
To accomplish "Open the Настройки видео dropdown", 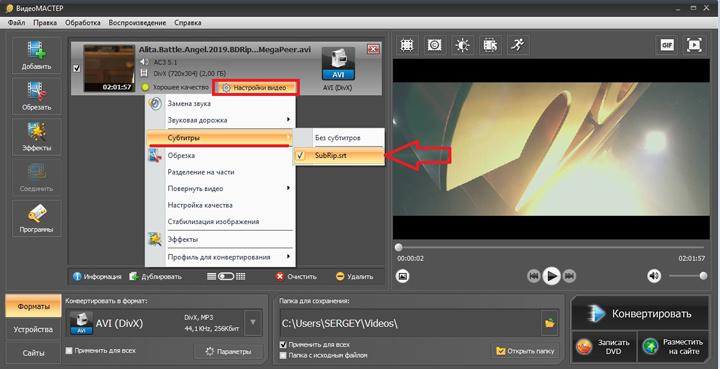I will point(255,87).
